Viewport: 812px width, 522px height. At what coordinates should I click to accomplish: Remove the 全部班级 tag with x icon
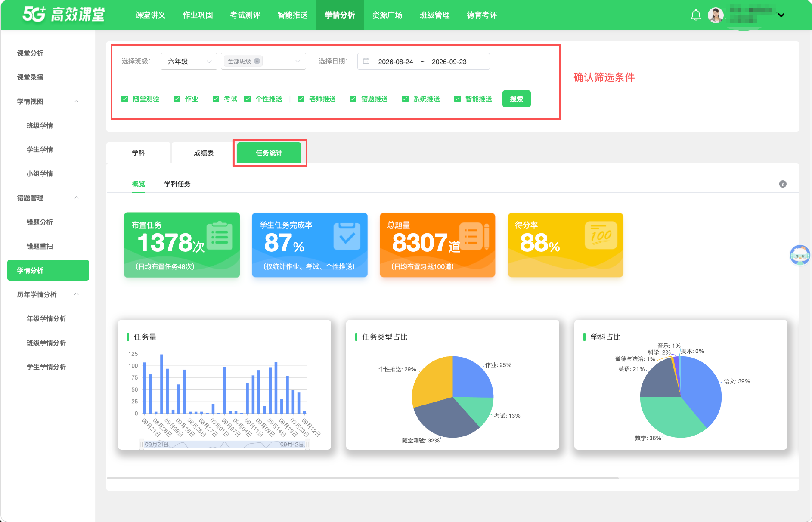tap(257, 61)
